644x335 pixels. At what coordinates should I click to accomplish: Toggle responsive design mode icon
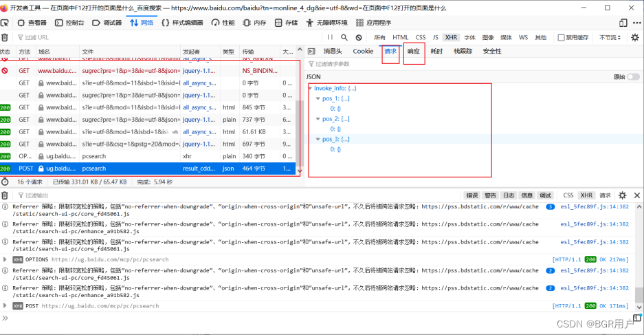click(623, 23)
